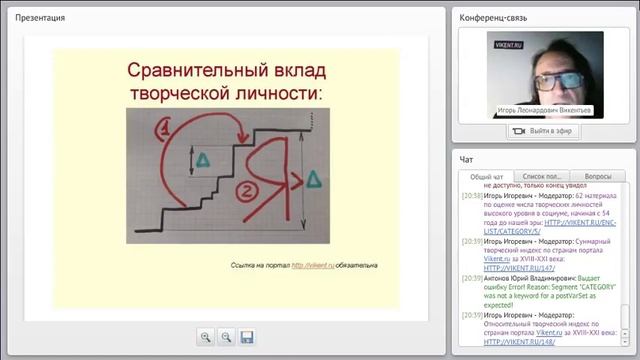Screen dimensions: 640x360
Task: Click the chat scrollbar down arrow
Action: pos(625,342)
